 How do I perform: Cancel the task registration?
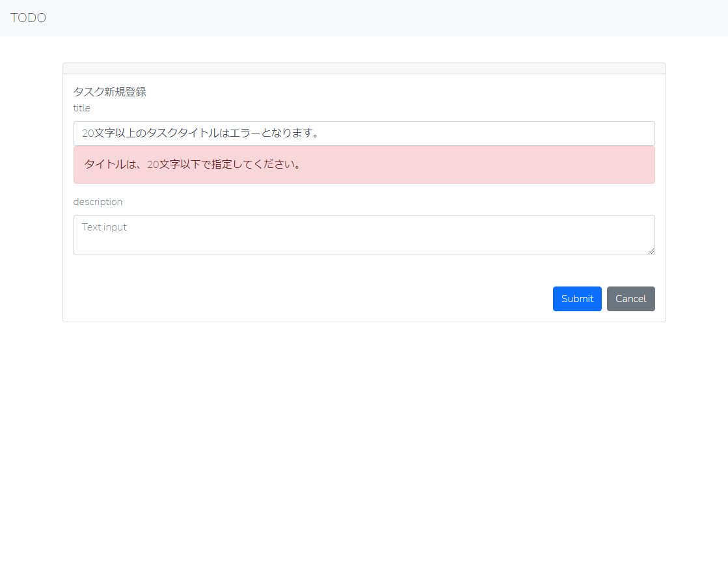point(630,298)
